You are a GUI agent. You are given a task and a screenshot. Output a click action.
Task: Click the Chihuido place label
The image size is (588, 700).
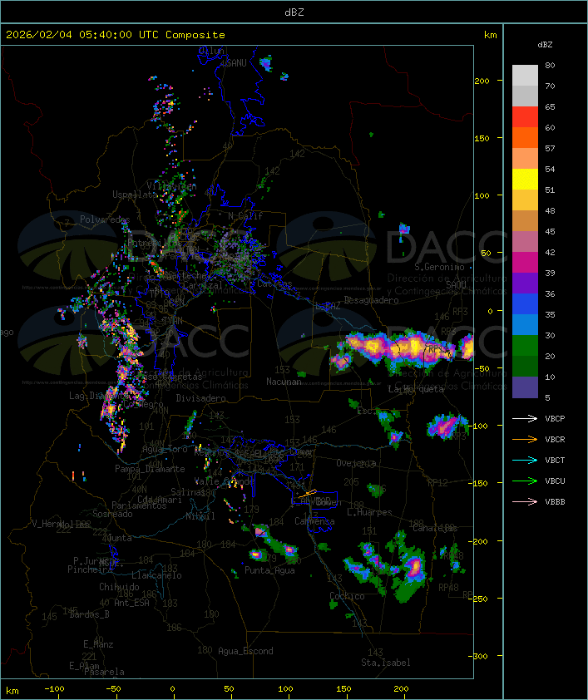(119, 587)
